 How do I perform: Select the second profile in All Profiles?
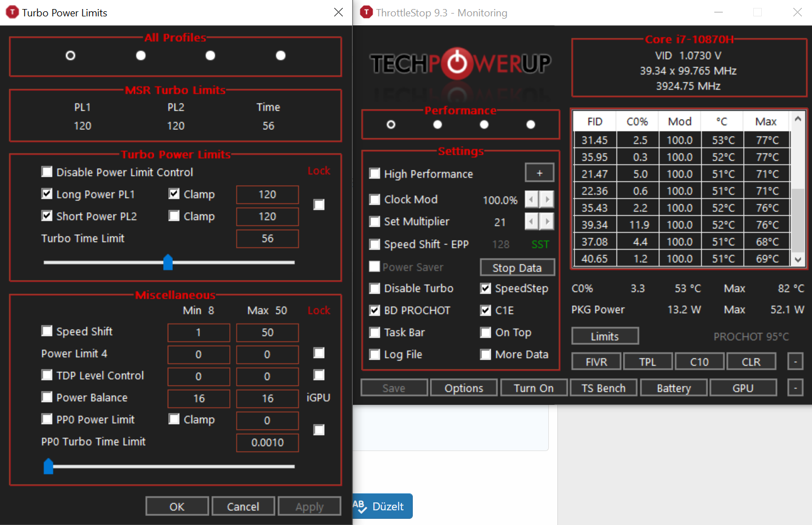tap(141, 55)
